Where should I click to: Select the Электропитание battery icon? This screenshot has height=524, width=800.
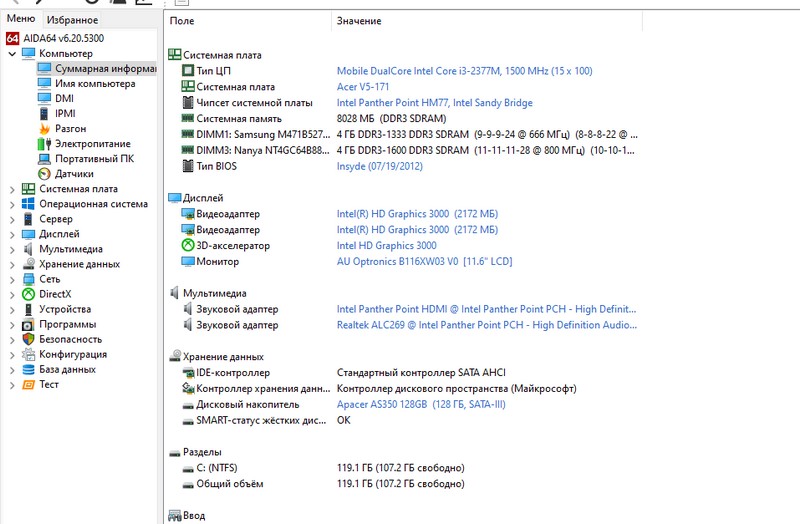click(x=44, y=144)
